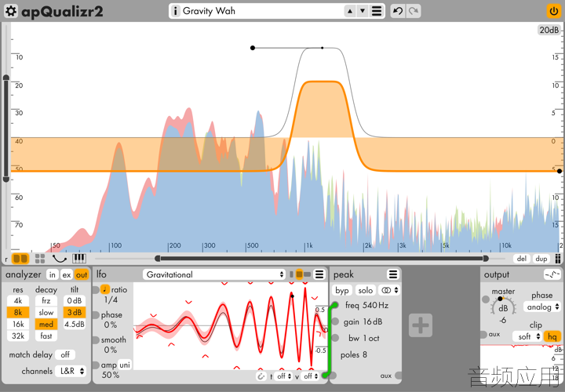Set analyzer decay to frz
The height and width of the screenshot is (392, 565).
click(46, 300)
